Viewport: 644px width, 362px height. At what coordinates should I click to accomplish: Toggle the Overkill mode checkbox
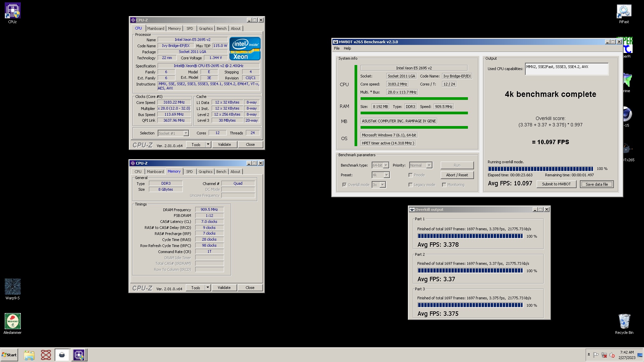coord(344,185)
